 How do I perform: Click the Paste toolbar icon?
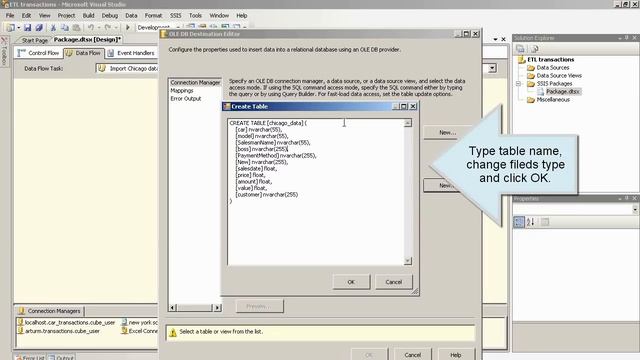pyautogui.click(x=76, y=28)
